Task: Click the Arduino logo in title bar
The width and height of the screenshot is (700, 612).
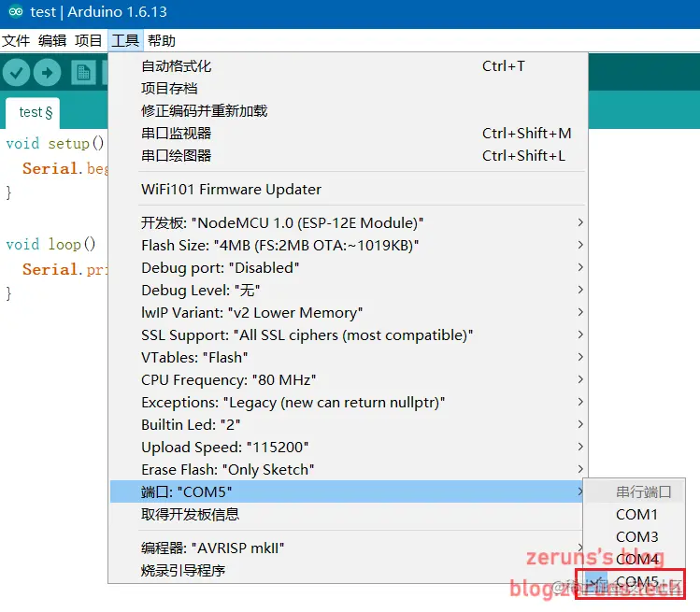Action: (16, 11)
